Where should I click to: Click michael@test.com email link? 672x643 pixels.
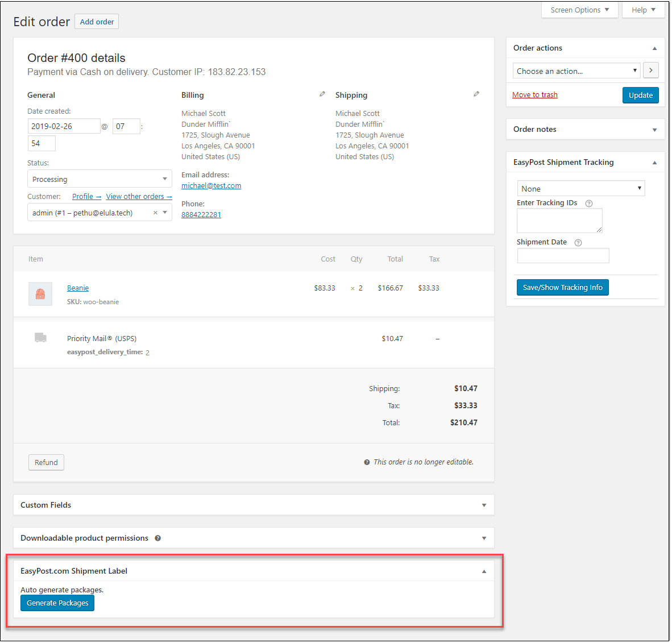click(211, 185)
